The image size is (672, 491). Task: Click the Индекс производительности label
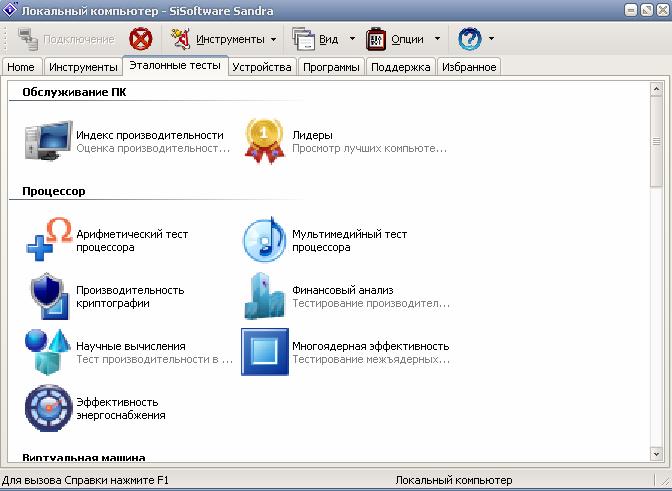point(150,135)
